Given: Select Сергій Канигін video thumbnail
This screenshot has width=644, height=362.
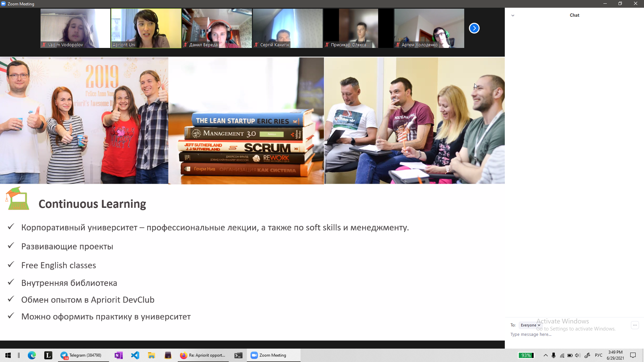Looking at the screenshot, I should pyautogui.click(x=288, y=28).
